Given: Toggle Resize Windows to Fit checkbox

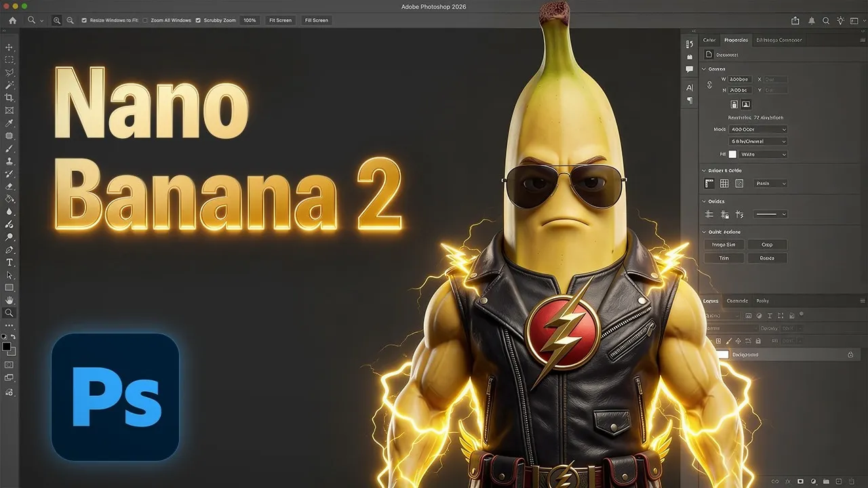Looking at the screenshot, I should click(x=84, y=20).
